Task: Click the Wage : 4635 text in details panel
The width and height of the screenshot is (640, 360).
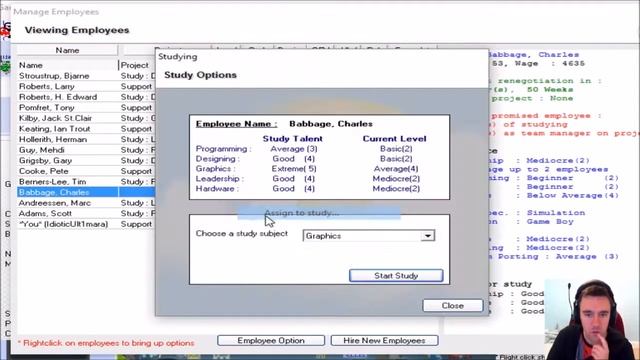Action: tap(549, 63)
